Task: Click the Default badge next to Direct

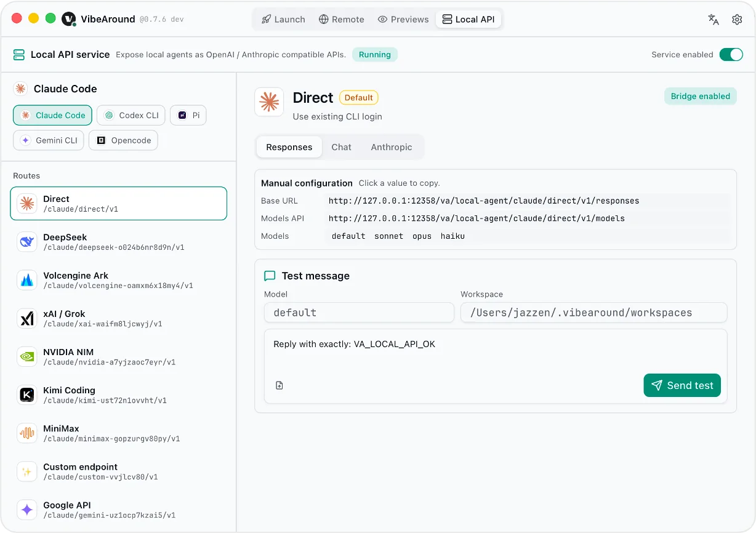Action: coord(359,97)
